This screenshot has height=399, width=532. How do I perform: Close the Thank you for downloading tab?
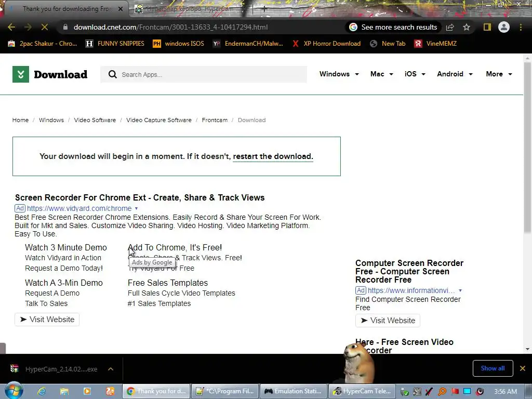pos(121,9)
